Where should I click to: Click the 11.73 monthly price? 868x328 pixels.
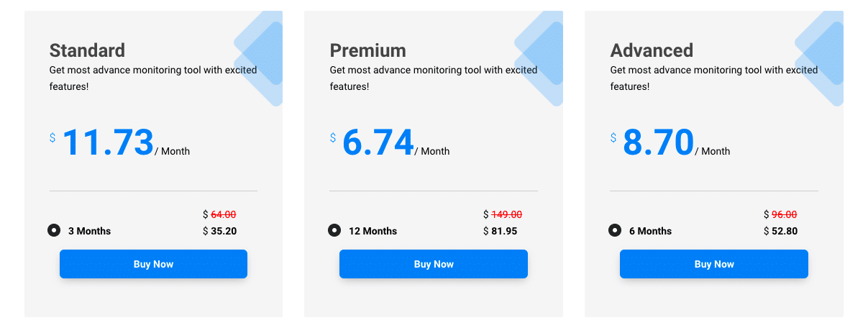pos(108,142)
